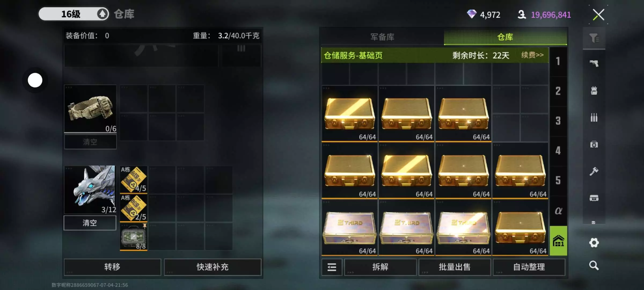Switch to the 军备库 tab

click(x=382, y=37)
